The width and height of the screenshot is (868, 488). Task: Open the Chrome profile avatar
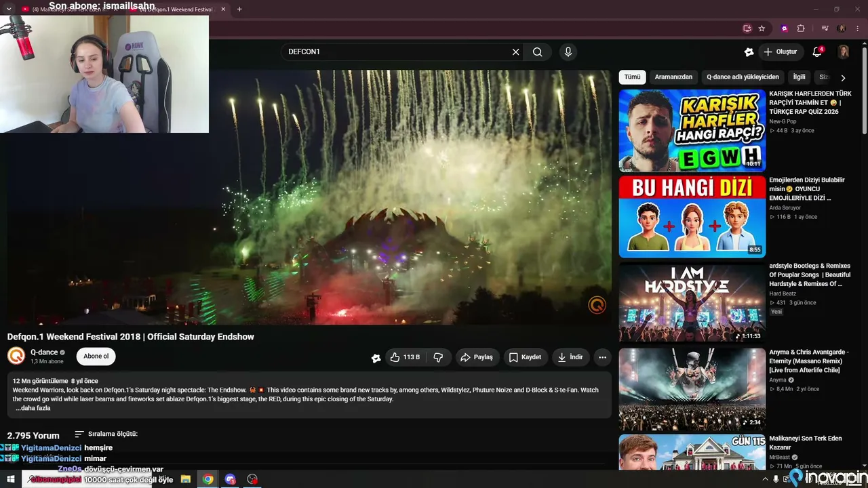[x=842, y=28]
